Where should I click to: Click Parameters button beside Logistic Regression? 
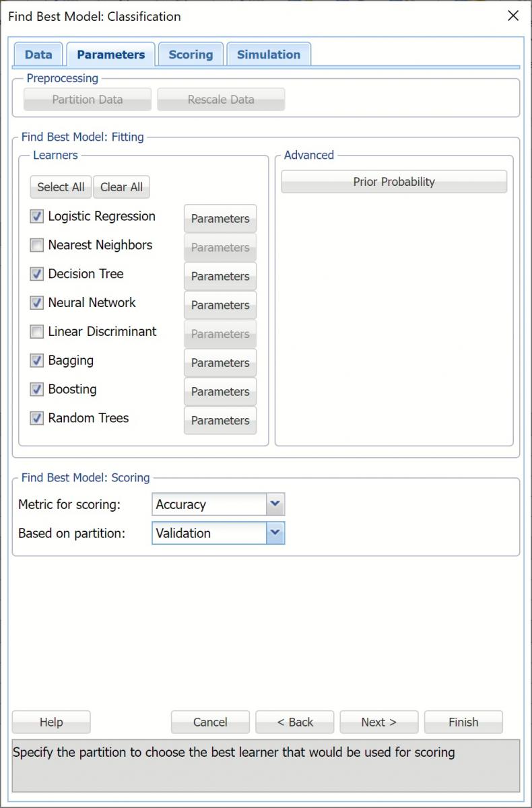(220, 219)
